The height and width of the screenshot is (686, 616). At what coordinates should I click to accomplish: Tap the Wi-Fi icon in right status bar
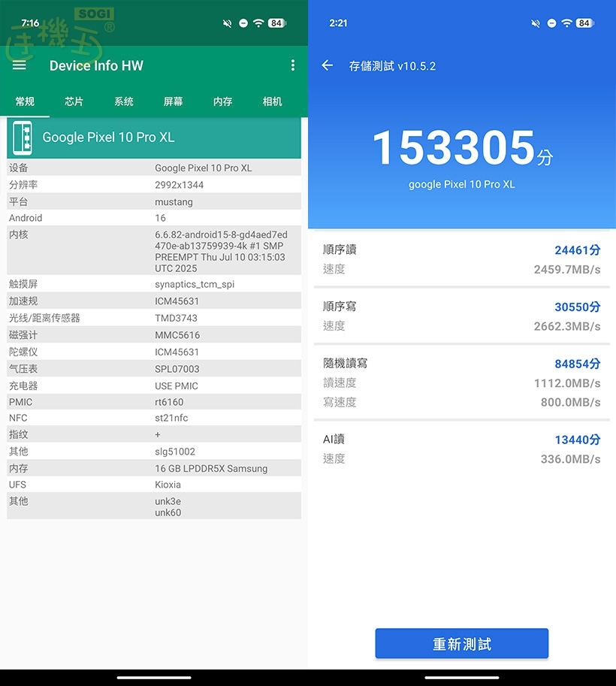click(567, 23)
